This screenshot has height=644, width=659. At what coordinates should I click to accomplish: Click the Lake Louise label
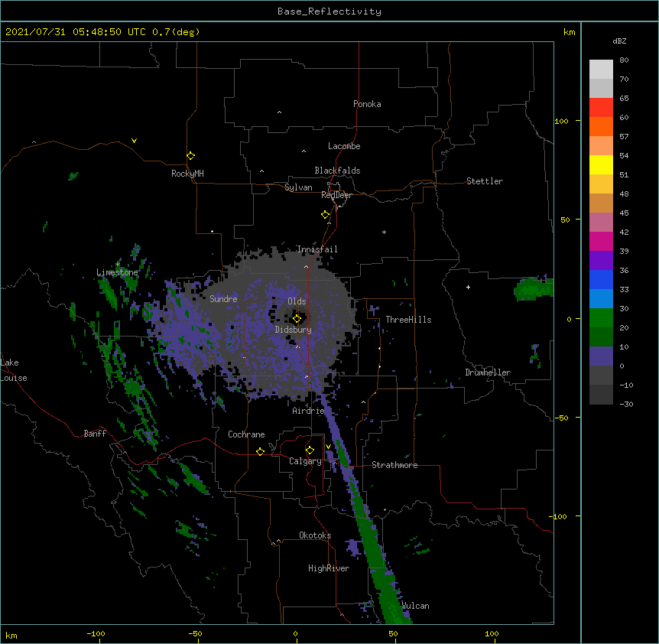pyautogui.click(x=14, y=370)
